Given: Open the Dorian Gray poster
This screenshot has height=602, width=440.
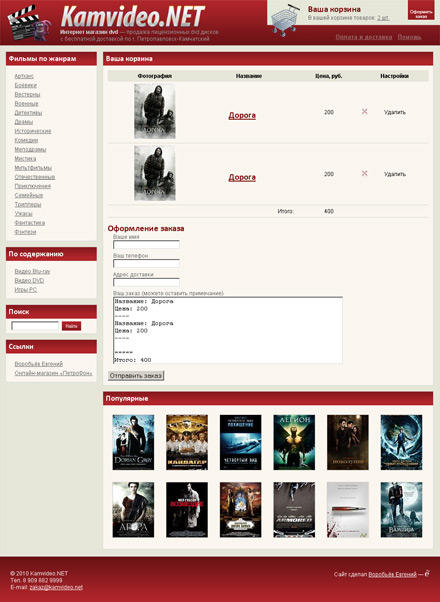Looking at the screenshot, I should (133, 442).
